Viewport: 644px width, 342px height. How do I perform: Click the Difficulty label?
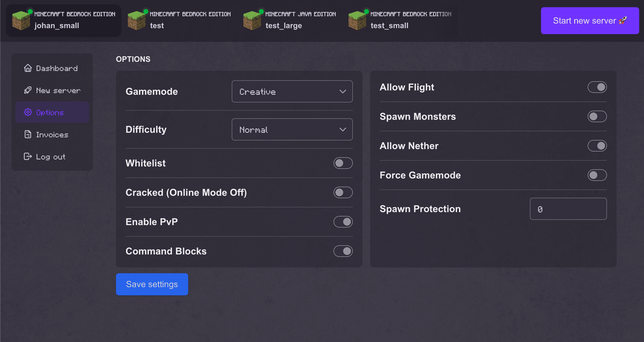146,129
